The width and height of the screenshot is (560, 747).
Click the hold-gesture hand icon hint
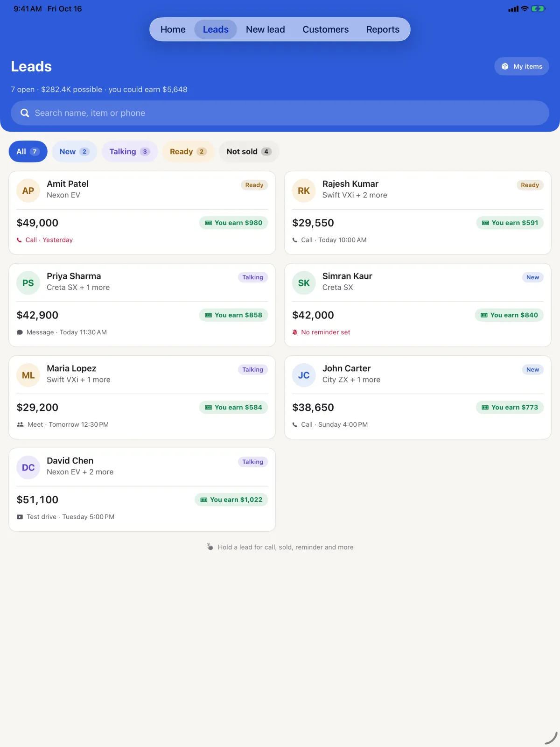pos(210,547)
